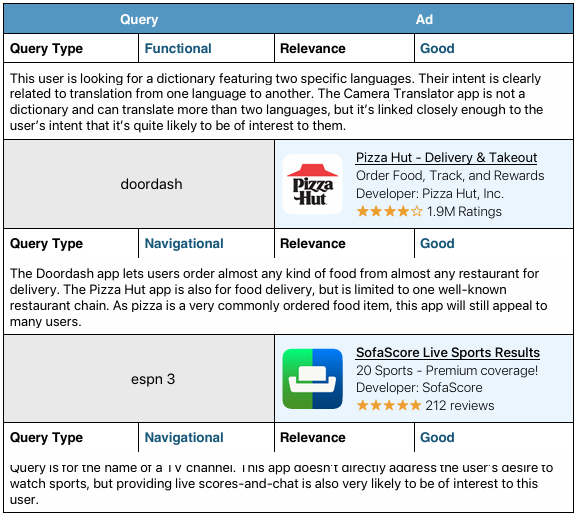
Task: Click Developer: Pizza Hut, Inc. text
Action: [x=430, y=194]
